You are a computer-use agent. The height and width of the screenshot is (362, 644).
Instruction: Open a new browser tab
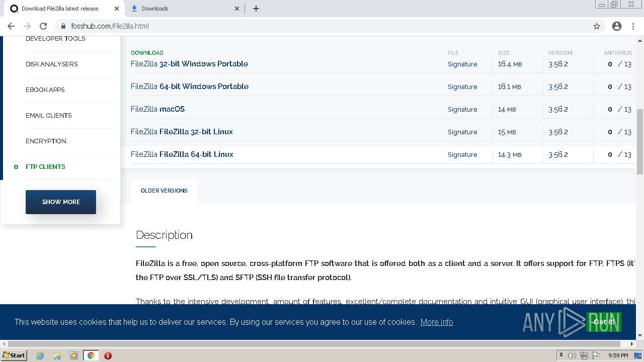click(x=256, y=9)
